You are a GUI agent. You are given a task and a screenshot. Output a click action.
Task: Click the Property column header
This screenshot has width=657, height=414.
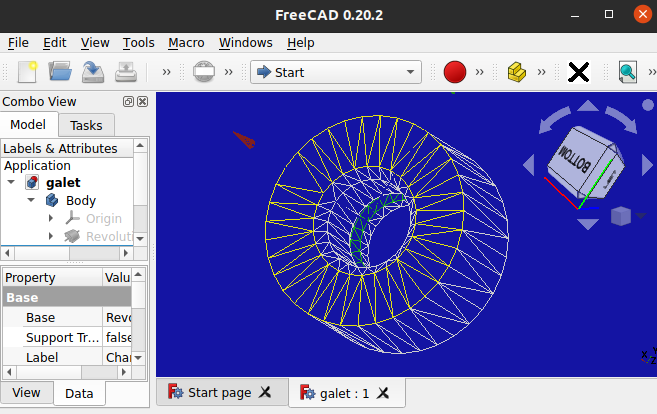(52, 277)
